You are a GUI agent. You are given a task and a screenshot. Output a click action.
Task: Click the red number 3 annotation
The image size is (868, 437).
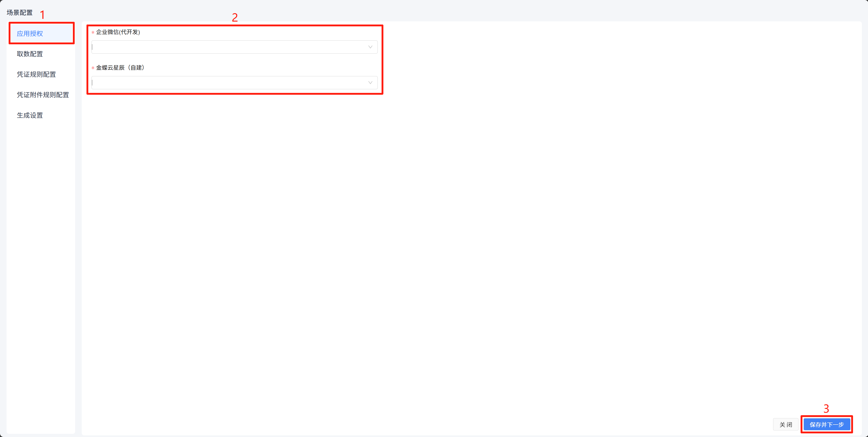pos(826,409)
